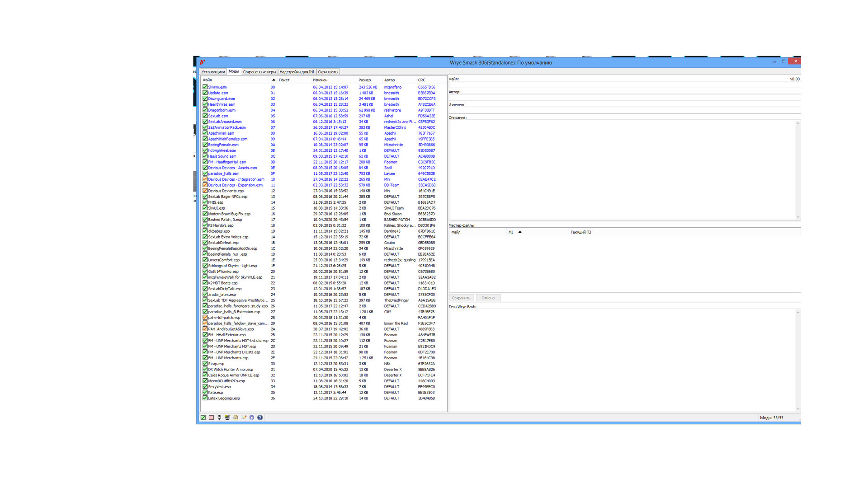Click the MI column sort arrow in masters list

click(x=520, y=232)
